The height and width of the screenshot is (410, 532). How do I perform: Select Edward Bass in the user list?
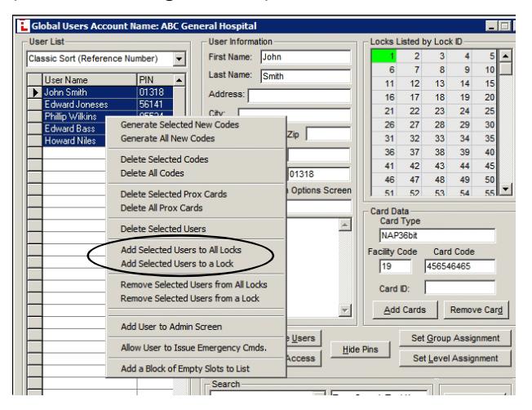point(74,129)
